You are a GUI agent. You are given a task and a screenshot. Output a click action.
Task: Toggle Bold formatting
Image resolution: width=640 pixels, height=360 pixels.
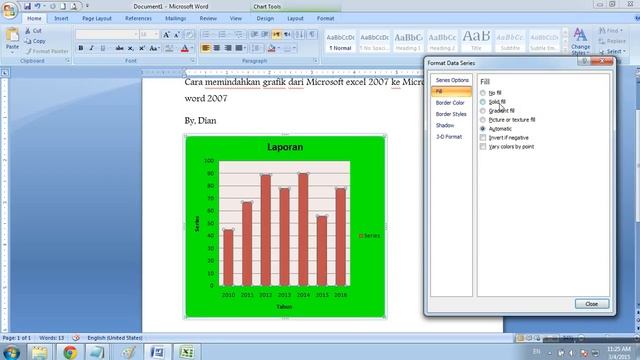pyautogui.click(x=81, y=48)
